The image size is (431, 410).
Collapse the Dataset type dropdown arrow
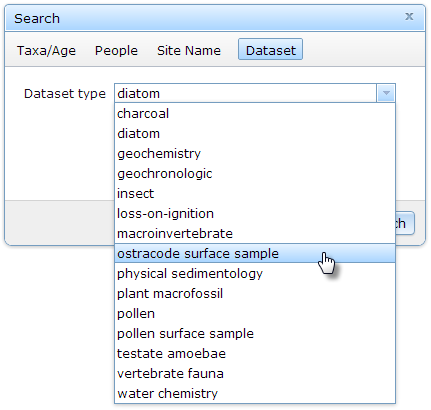(386, 93)
